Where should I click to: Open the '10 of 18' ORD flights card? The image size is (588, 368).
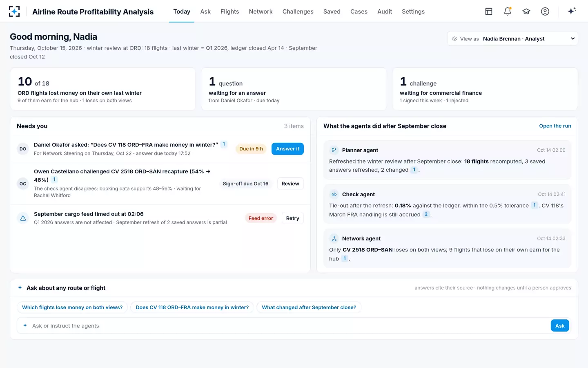[103, 89]
